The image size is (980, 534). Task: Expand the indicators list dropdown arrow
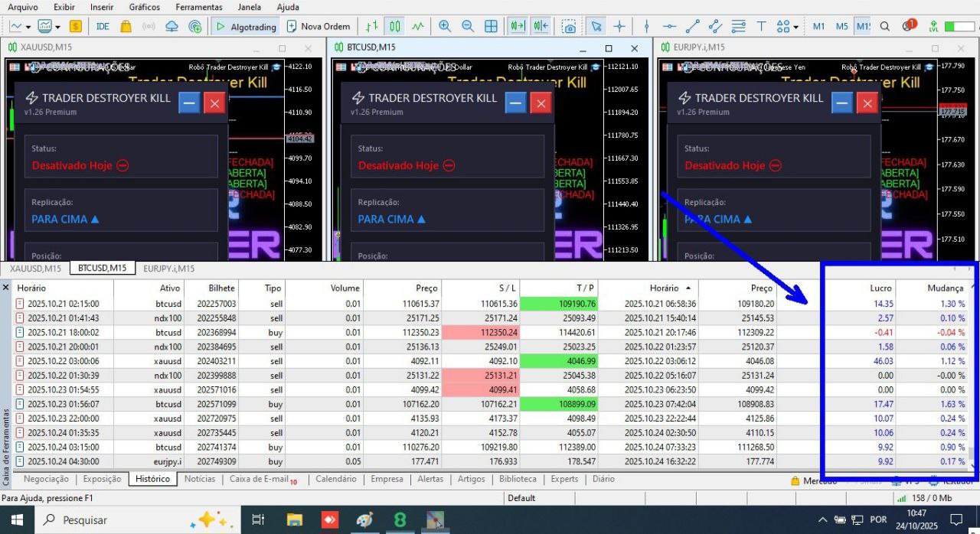click(x=57, y=27)
